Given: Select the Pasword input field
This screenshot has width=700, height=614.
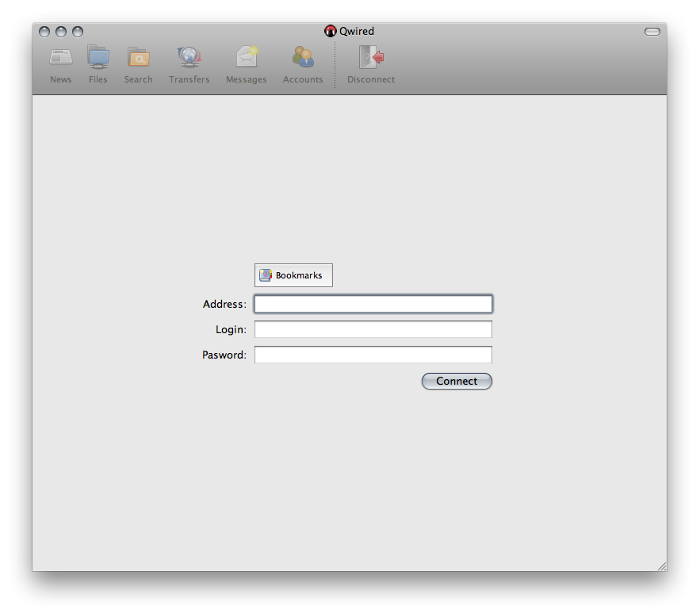Looking at the screenshot, I should [x=373, y=355].
